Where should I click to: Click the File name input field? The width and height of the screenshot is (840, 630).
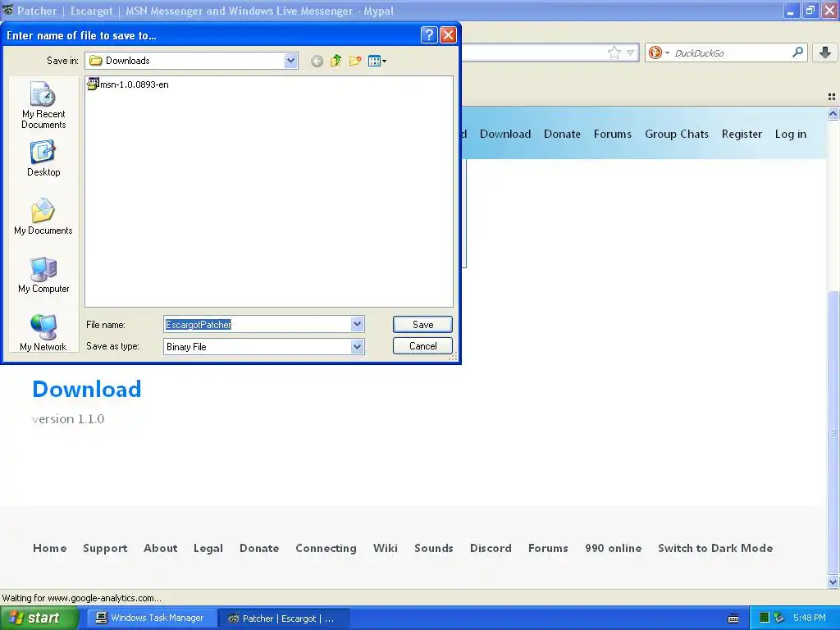[258, 324]
